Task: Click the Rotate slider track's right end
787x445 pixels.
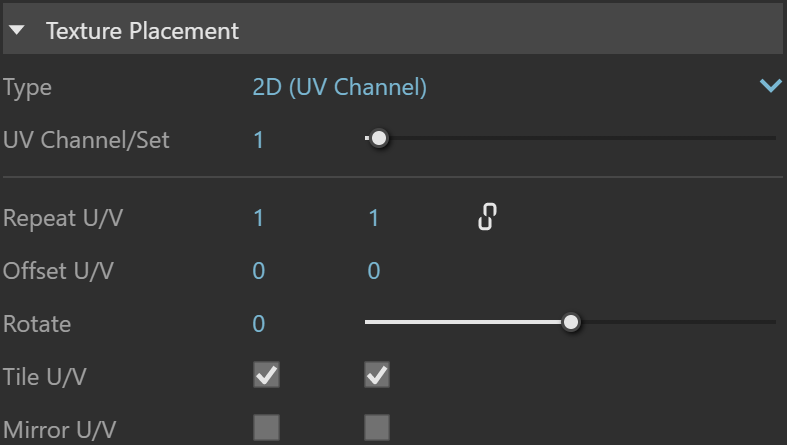Action: (773, 322)
